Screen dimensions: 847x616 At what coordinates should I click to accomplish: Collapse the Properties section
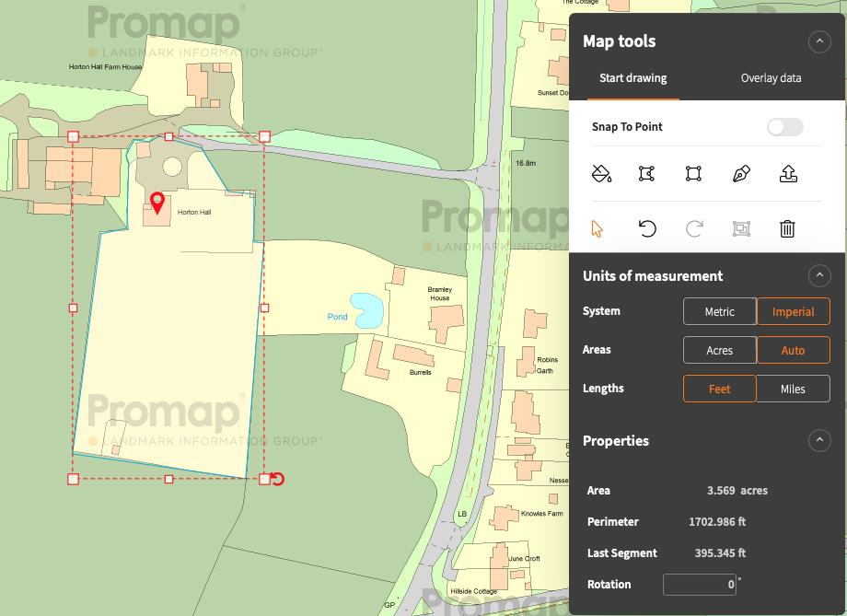[x=818, y=440]
